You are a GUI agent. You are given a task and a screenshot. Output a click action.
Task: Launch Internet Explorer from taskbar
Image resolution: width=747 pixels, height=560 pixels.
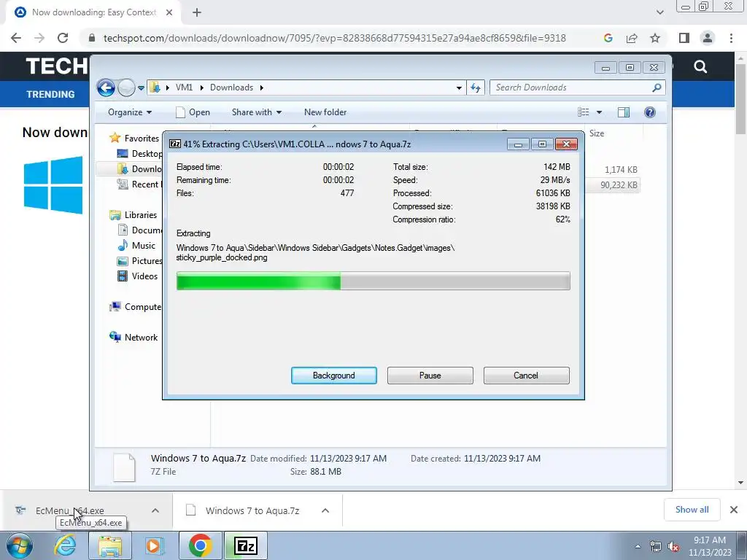coord(65,546)
